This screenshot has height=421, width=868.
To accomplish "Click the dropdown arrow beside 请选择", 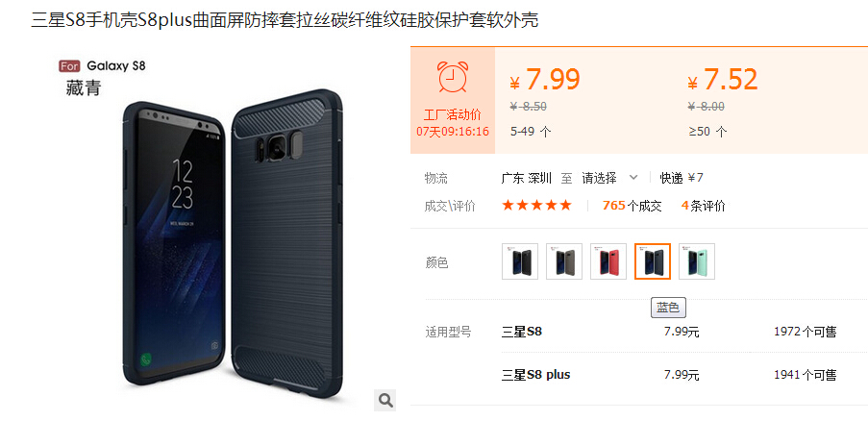I will [x=633, y=178].
